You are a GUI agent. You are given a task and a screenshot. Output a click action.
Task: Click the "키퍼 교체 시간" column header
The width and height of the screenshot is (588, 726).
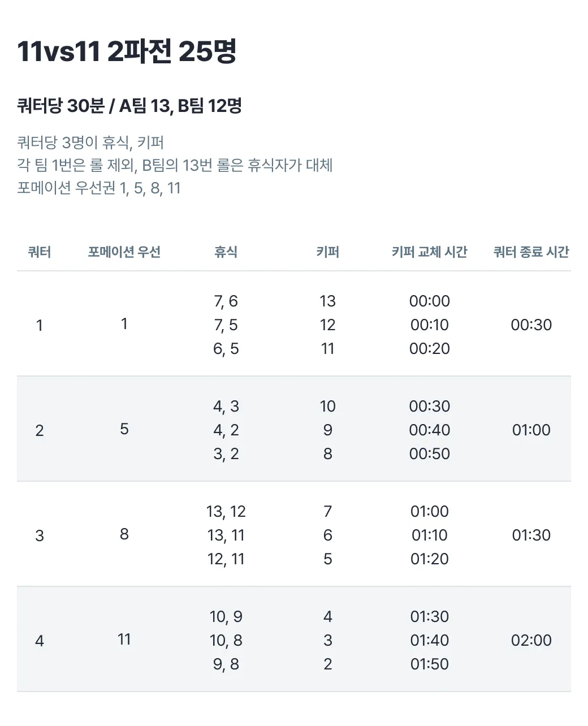click(x=429, y=252)
